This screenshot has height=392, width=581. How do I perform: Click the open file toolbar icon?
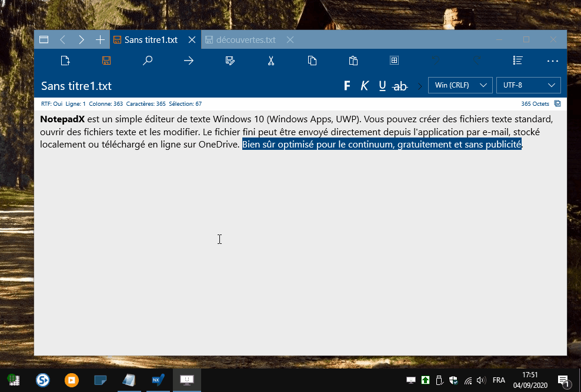(65, 61)
